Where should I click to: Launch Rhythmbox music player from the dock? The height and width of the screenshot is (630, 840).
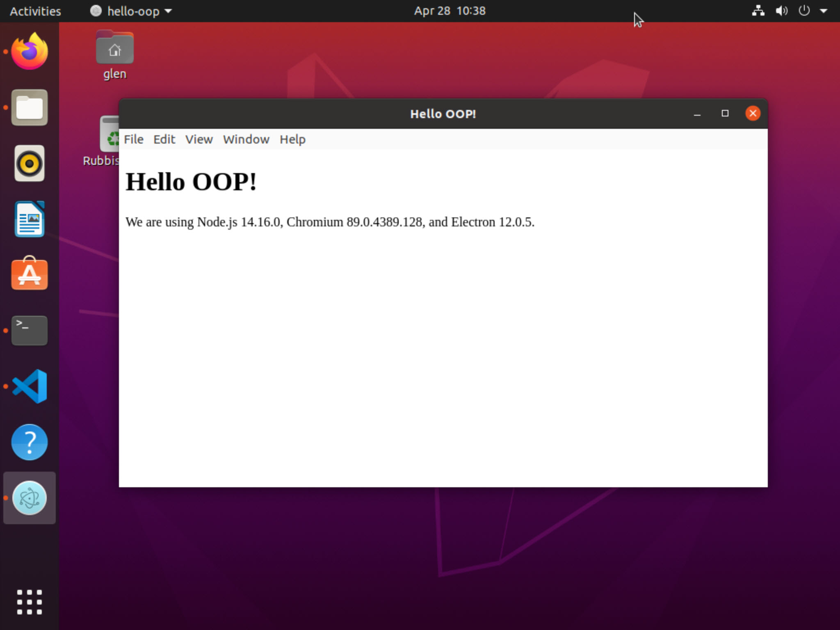(29, 163)
